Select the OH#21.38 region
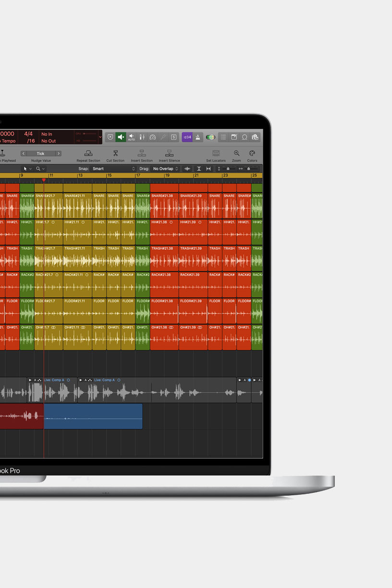 [164, 337]
